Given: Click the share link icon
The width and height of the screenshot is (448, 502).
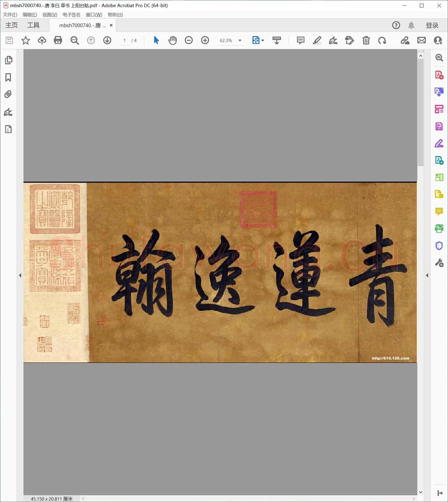Looking at the screenshot, I should coord(405,40).
